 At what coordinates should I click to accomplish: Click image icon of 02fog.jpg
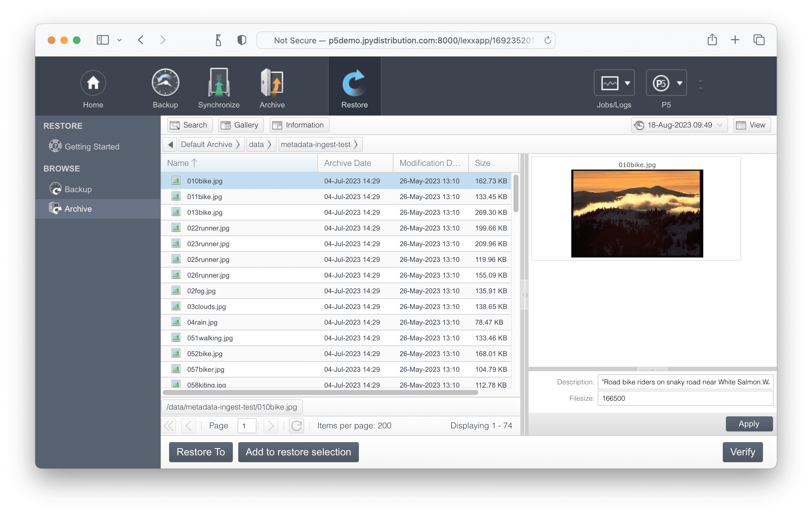click(176, 290)
